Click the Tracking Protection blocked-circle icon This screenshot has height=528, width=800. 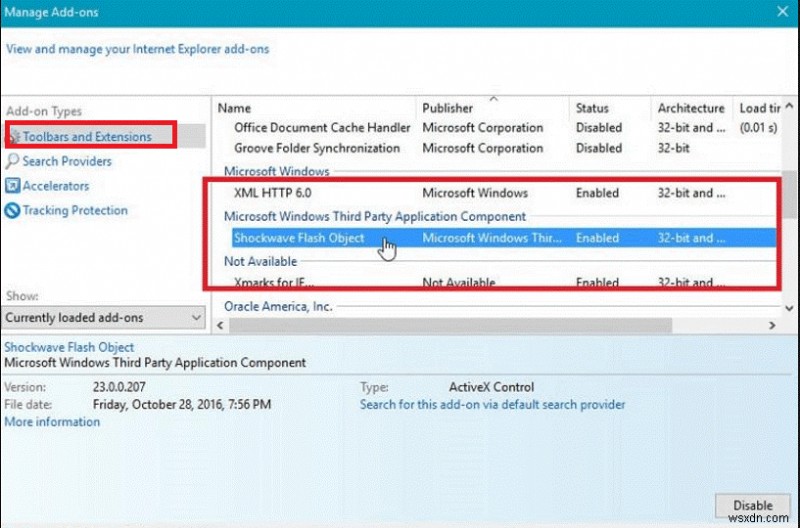pyautogui.click(x=12, y=210)
